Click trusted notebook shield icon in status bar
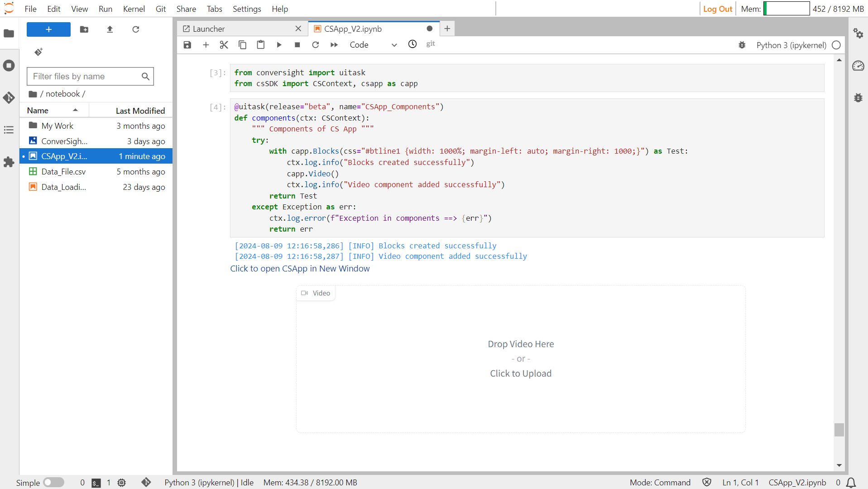This screenshot has height=489, width=868. click(707, 482)
